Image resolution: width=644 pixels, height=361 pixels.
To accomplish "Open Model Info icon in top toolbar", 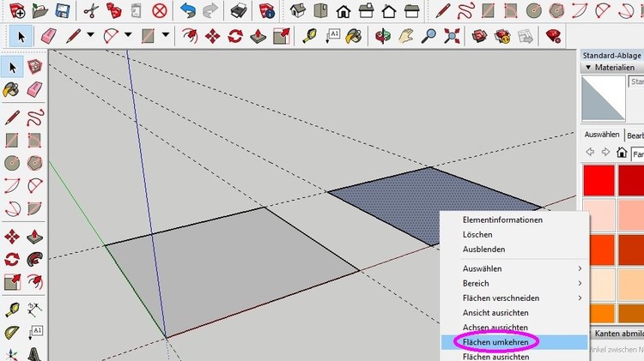I will point(266,10).
